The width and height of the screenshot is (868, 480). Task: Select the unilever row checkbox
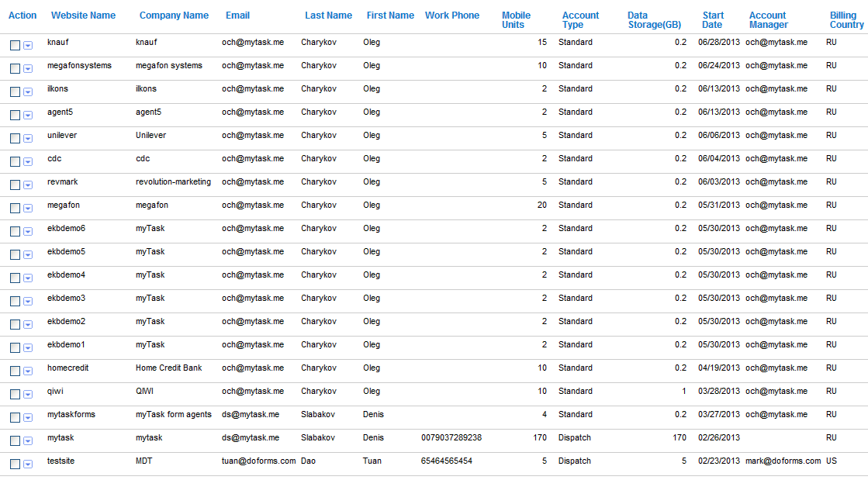15,139
